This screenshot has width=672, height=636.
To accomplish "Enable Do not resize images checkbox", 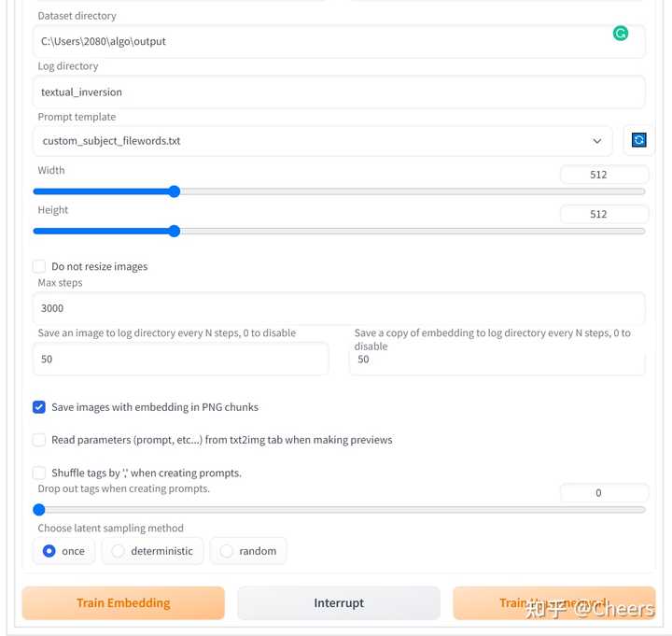I will coord(39,266).
